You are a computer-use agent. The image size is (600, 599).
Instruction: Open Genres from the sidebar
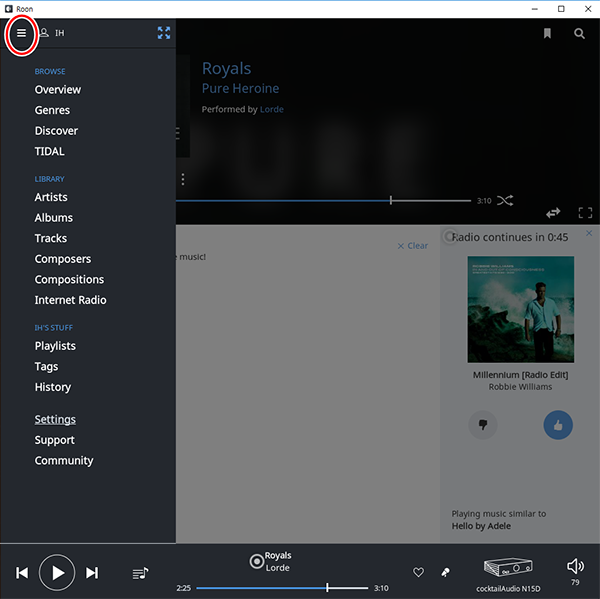tap(52, 110)
